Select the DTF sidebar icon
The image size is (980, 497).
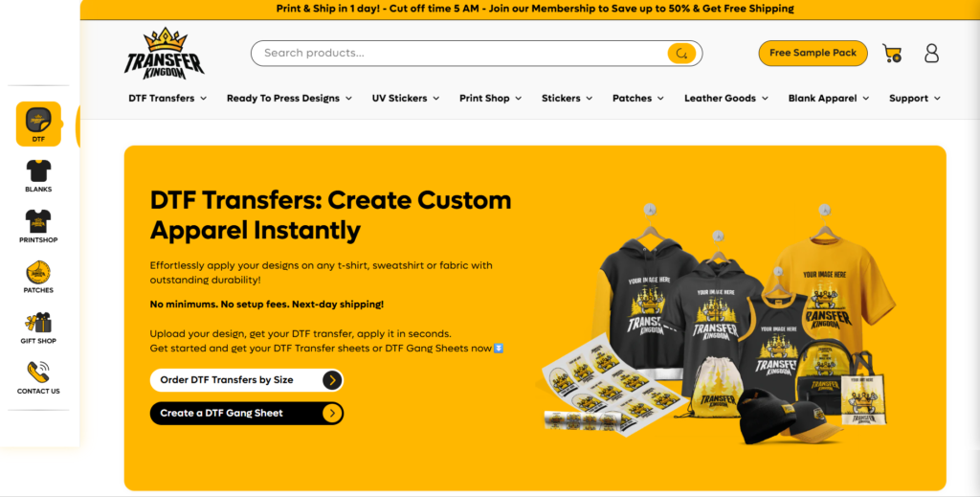(38, 124)
